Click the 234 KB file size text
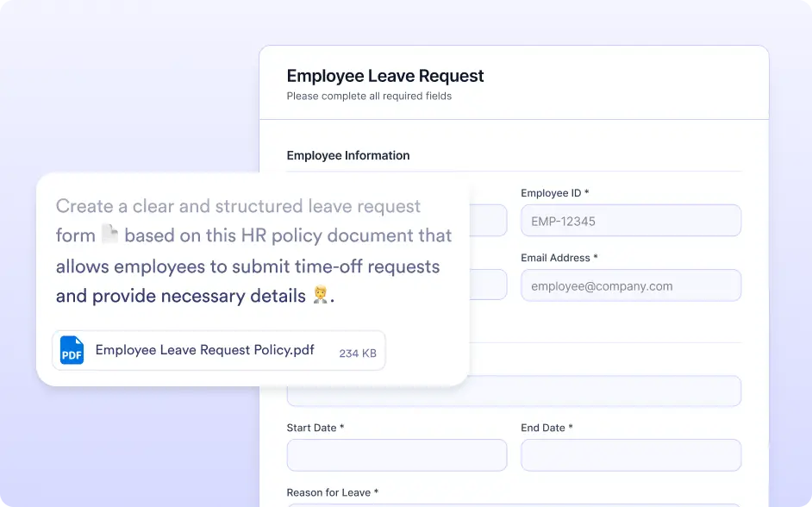 pos(358,354)
